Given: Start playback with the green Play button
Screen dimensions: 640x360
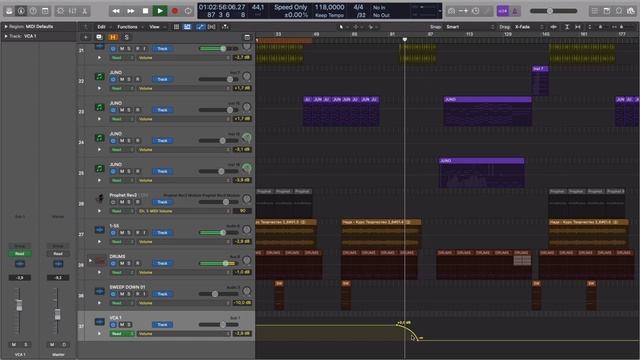Looking at the screenshot, I should [160, 11].
